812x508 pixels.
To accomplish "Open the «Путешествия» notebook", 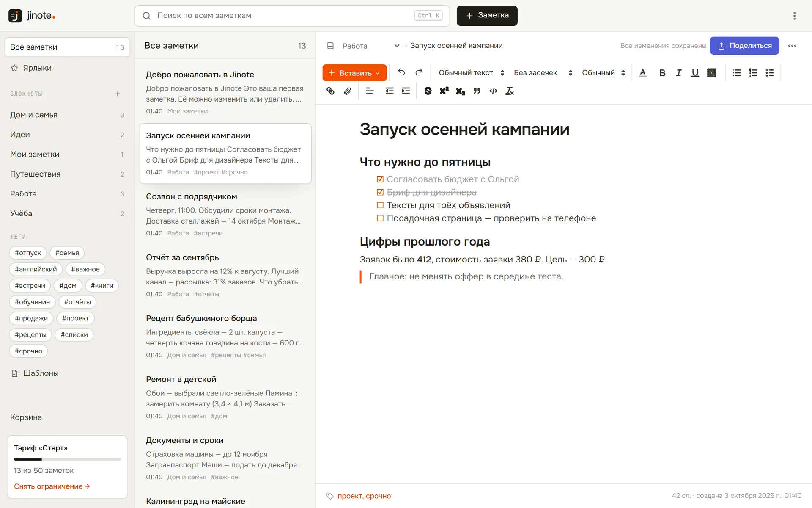I will tap(67, 174).
